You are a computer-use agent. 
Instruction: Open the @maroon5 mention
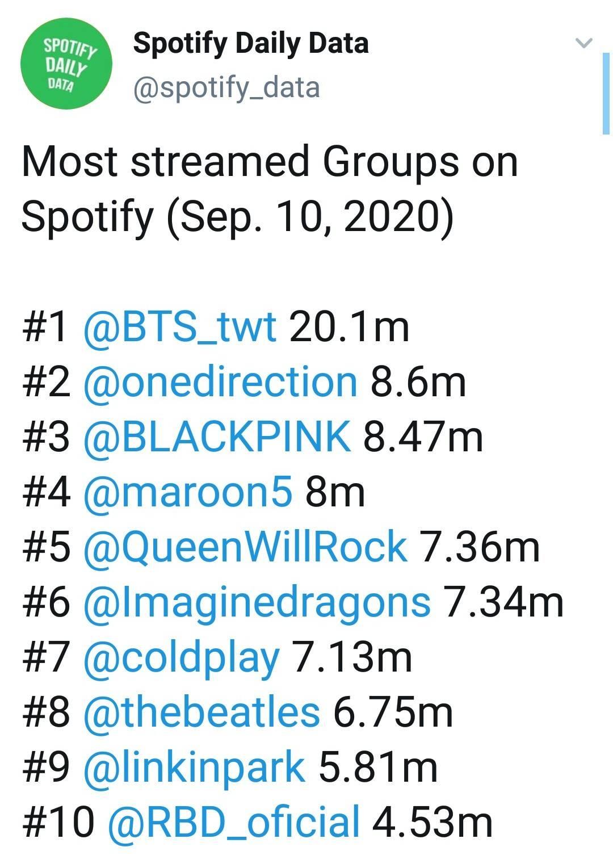pyautogui.click(x=188, y=492)
